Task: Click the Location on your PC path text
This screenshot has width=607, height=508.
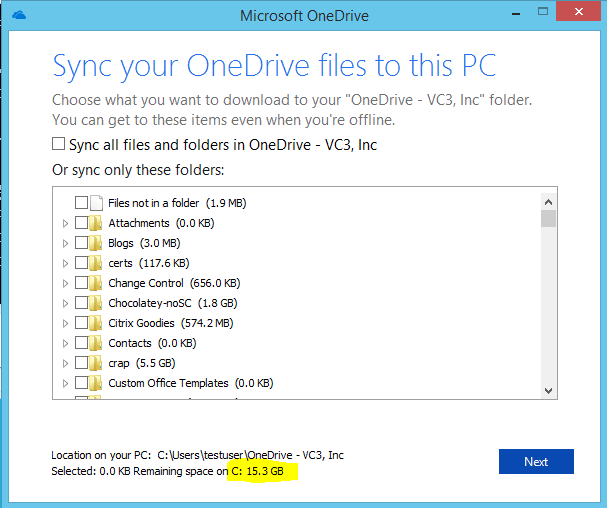Action: tap(197, 455)
